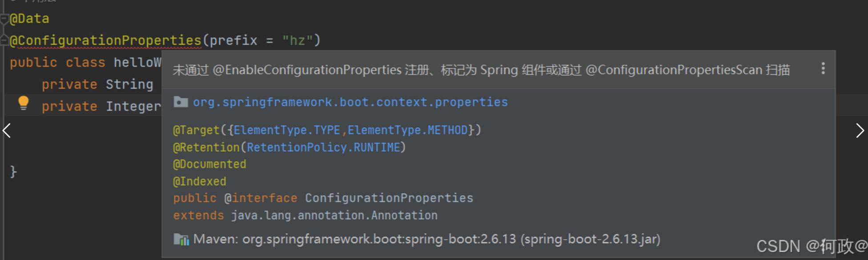Viewport: 868px width, 260px height.
Task: Click the @Indexed annotation in the popup
Action: pos(200,182)
